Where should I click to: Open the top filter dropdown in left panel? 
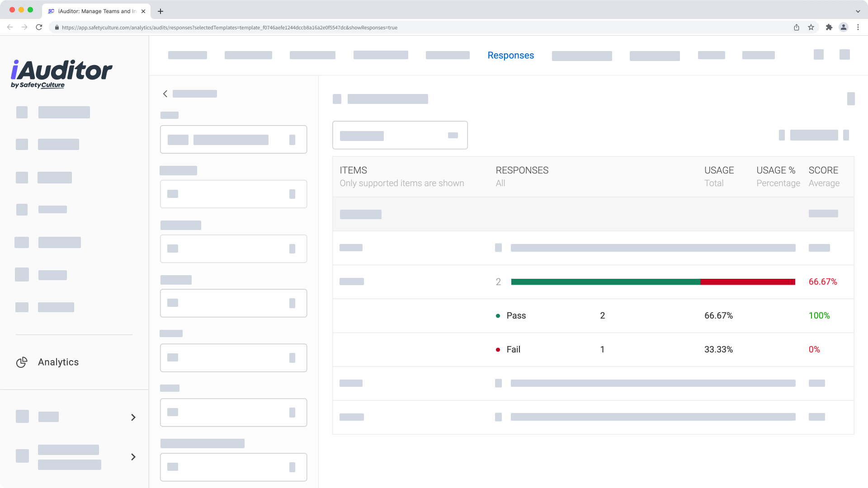coord(233,139)
